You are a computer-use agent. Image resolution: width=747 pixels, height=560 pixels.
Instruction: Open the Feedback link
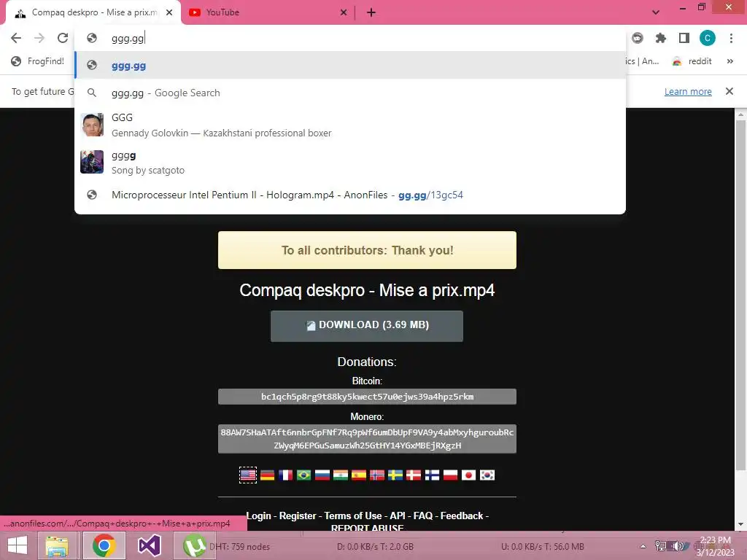tap(462, 516)
